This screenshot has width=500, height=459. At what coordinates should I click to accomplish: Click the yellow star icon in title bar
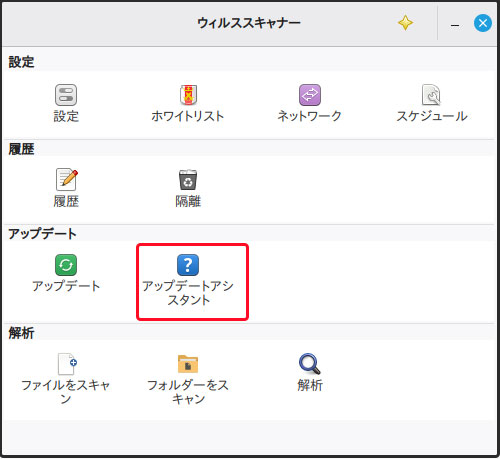point(406,23)
